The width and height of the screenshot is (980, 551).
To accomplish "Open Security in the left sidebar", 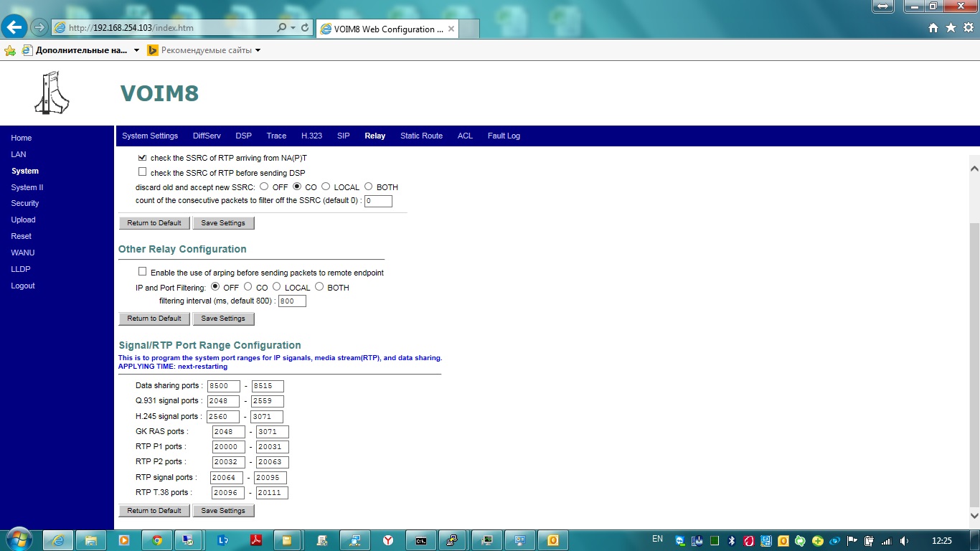I will coord(25,203).
